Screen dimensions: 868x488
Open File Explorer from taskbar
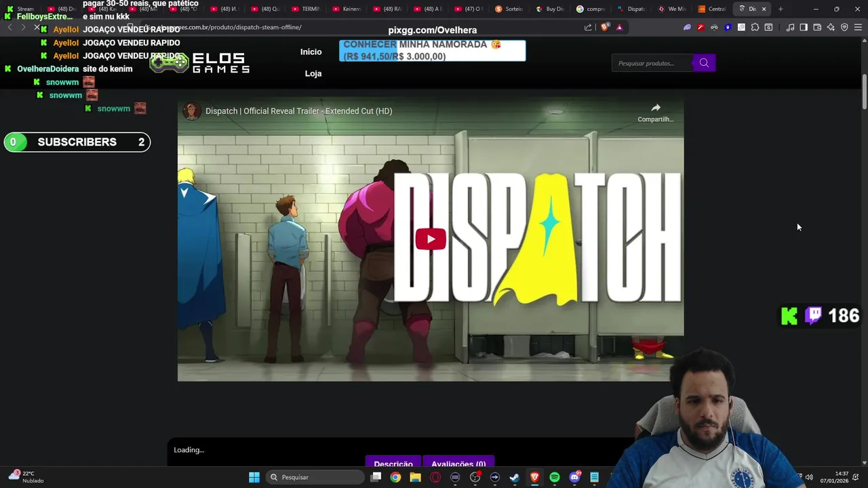415,477
